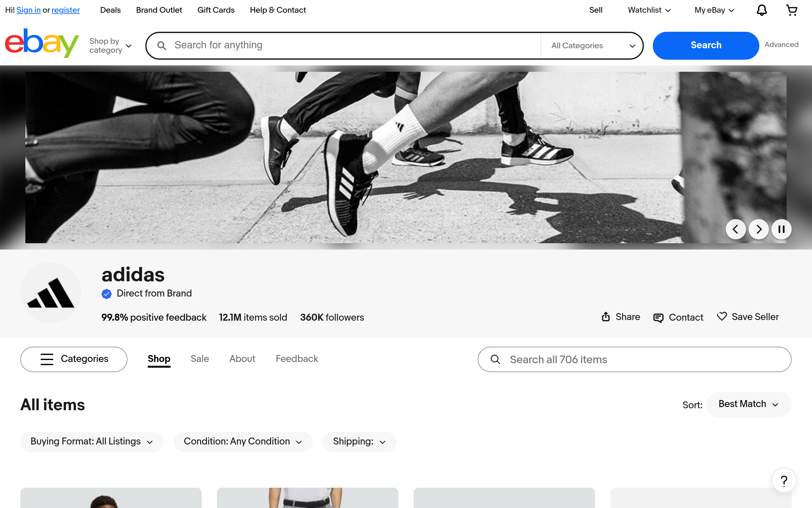This screenshot has height=508, width=812.
Task: Expand the My eBay dropdown
Action: [714, 10]
